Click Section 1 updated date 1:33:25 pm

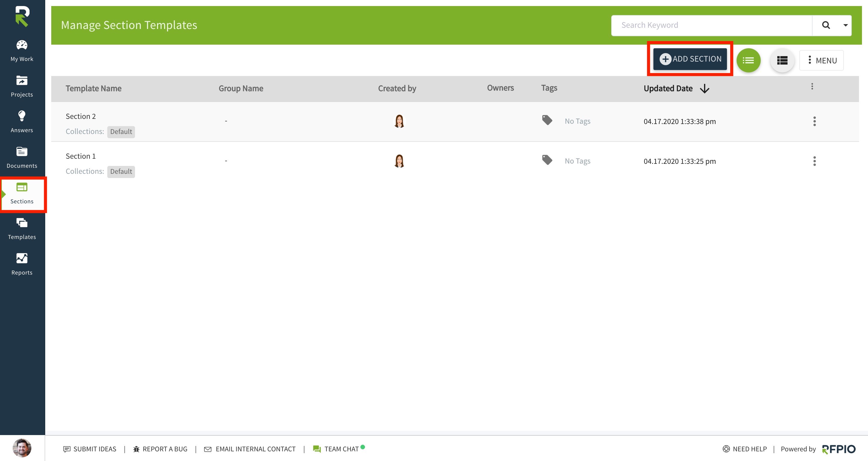(680, 161)
